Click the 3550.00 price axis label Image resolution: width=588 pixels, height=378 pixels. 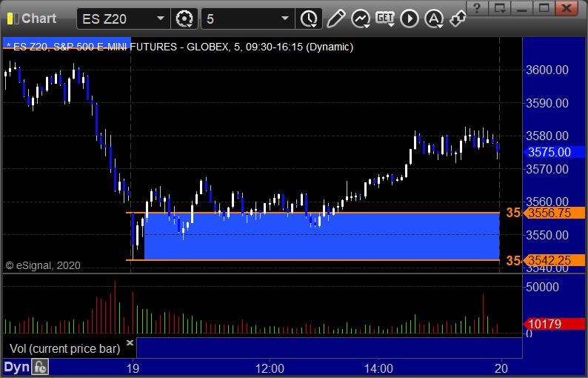pyautogui.click(x=547, y=235)
